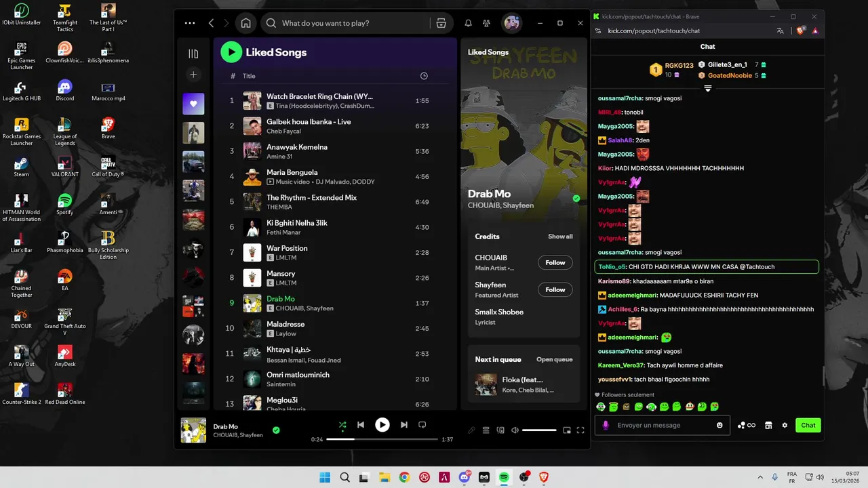Open Spotify miniplayer icon
This screenshot has height=488, width=868.
tap(567, 430)
